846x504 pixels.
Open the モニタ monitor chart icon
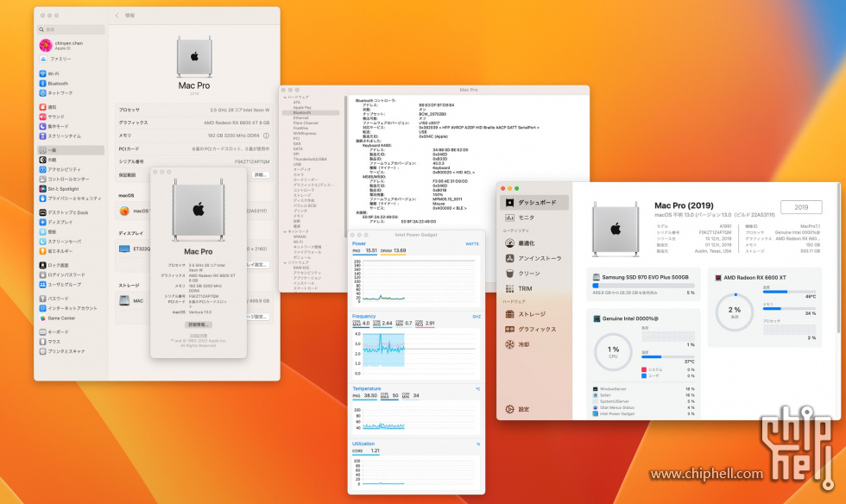(509, 217)
